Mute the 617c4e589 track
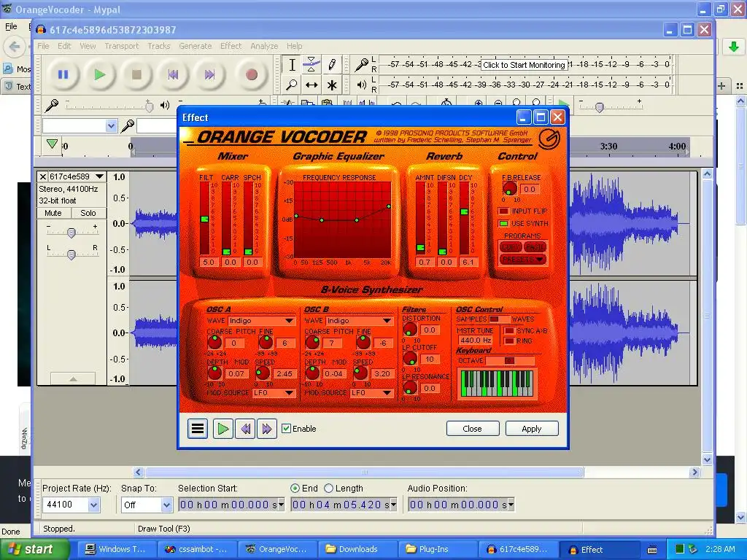 coord(53,213)
